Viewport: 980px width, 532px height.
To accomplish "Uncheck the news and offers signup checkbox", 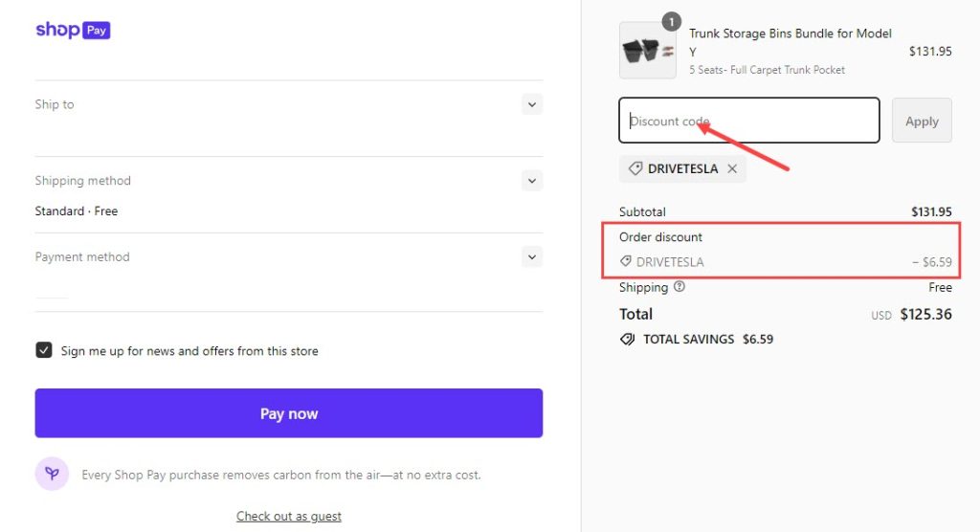I will (x=44, y=350).
